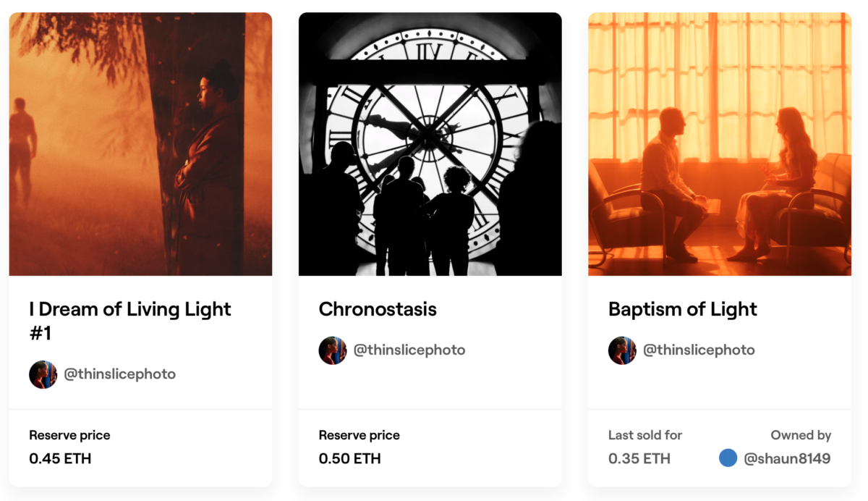
Task: Click creator avatar on Baptism of Light card
Action: (x=622, y=350)
